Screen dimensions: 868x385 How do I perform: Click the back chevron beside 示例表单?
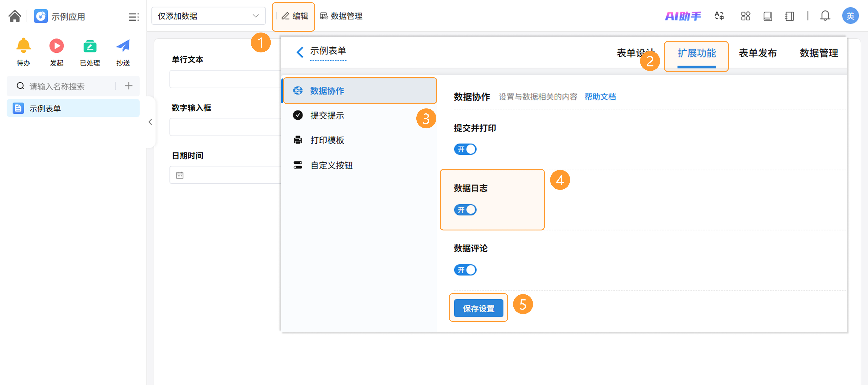[x=300, y=52]
